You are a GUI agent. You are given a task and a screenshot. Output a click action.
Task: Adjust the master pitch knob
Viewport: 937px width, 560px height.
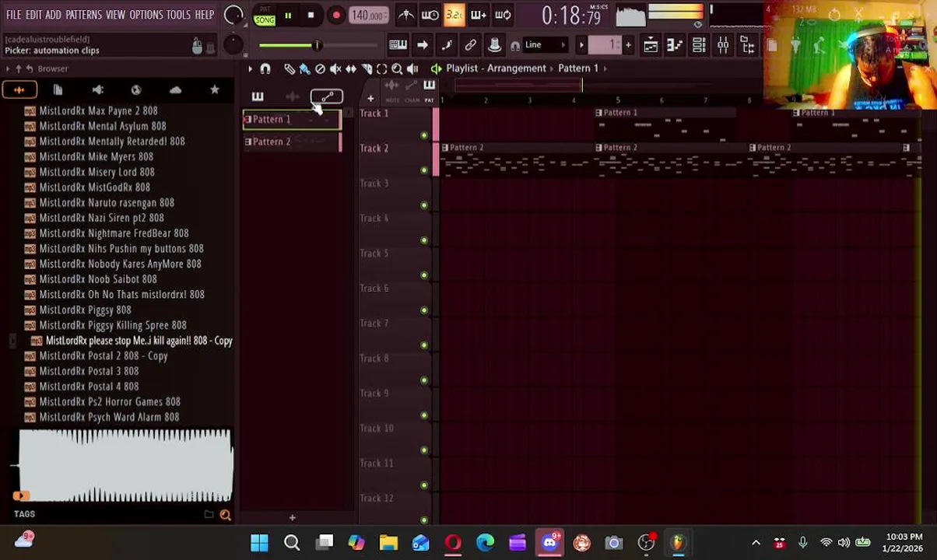[233, 44]
